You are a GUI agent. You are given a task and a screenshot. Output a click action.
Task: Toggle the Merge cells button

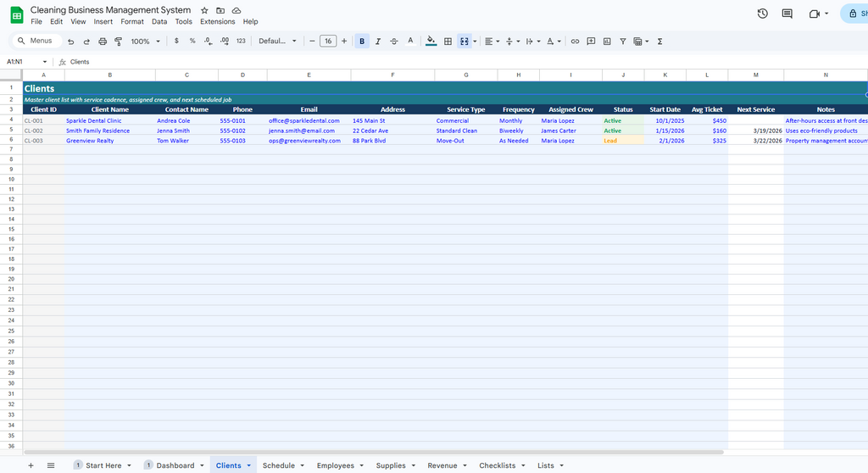point(464,41)
